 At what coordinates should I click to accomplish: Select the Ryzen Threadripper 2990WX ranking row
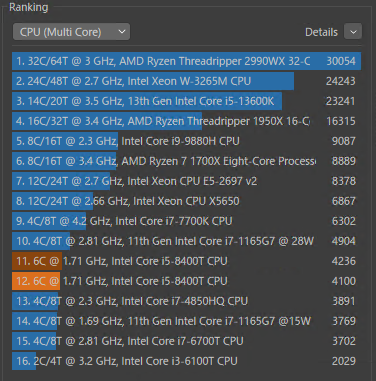click(186, 61)
